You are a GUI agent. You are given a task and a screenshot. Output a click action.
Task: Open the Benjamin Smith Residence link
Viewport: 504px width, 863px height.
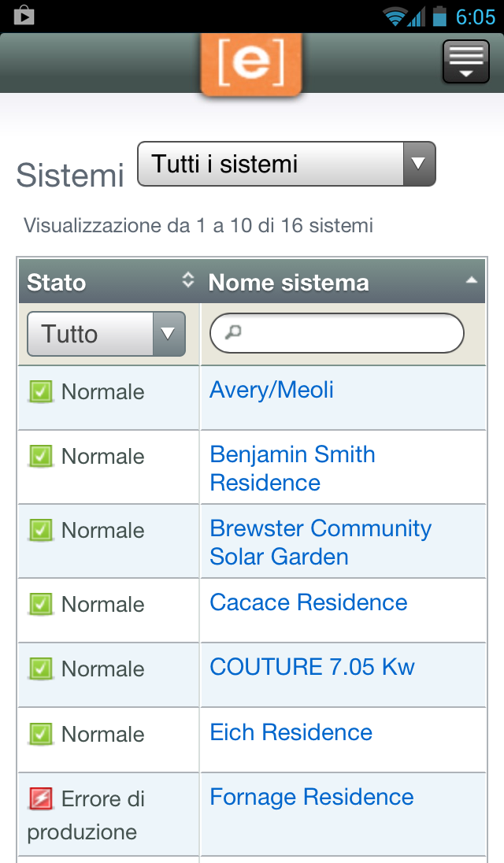click(x=292, y=469)
